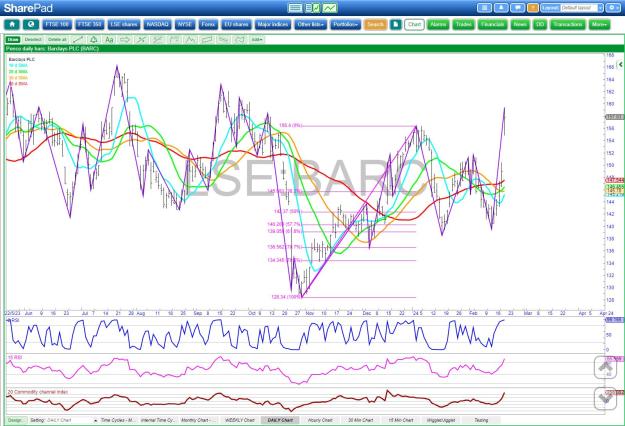Expand the Other lists dropdown
This screenshot has height=426, width=625.
(311, 24)
